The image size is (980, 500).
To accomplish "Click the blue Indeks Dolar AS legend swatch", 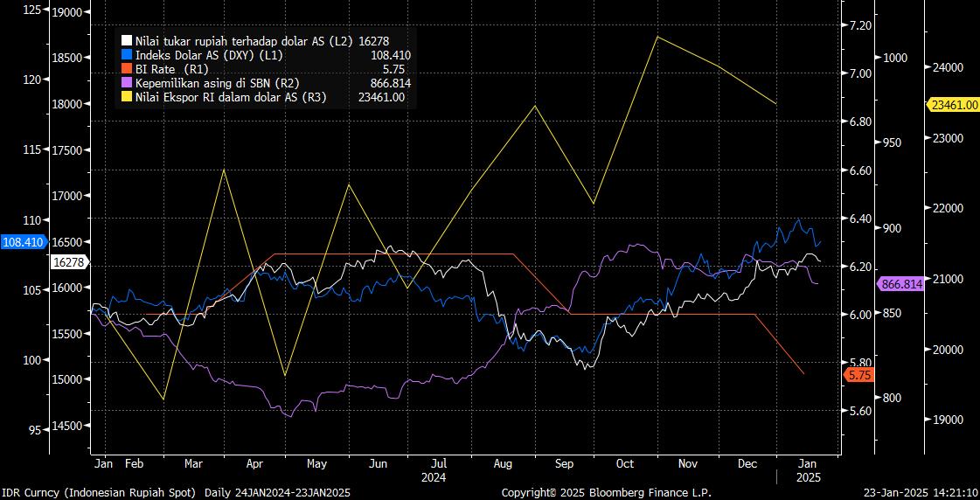I will [126, 54].
